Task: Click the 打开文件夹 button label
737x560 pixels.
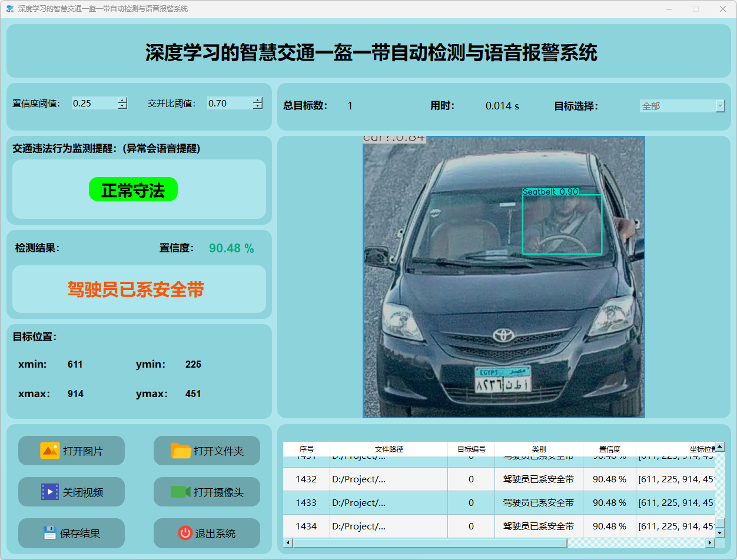Action: click(218, 451)
